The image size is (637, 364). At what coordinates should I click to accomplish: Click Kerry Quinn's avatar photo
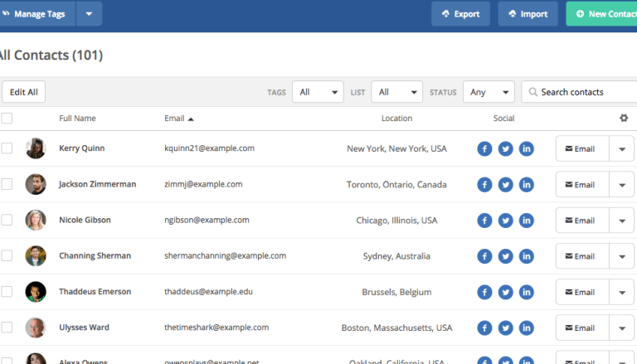36,148
